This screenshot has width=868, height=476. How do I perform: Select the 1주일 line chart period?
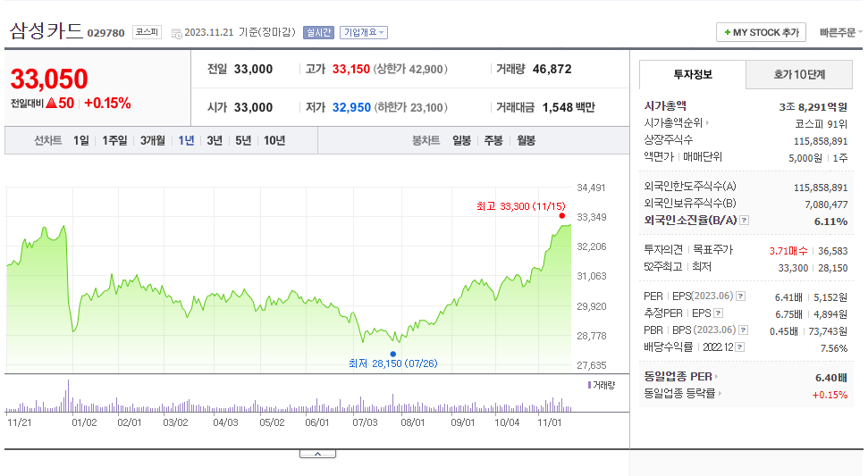[114, 140]
